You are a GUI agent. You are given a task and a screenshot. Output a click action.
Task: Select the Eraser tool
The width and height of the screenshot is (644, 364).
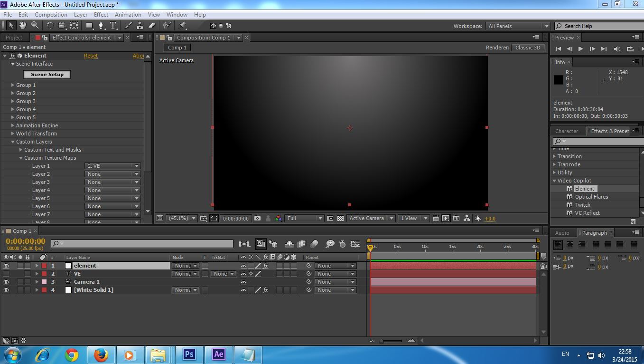click(152, 26)
